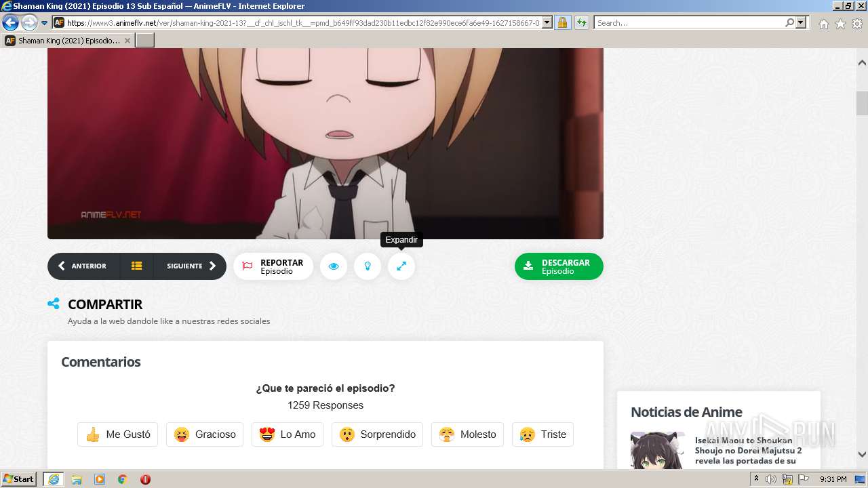
Task: Open search provider dropdown
Action: pos(802,22)
